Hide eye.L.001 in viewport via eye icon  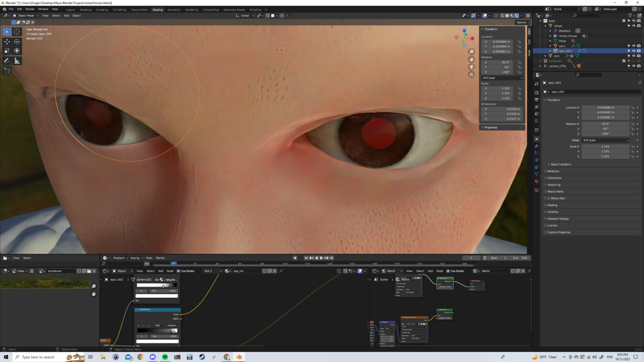633,51
